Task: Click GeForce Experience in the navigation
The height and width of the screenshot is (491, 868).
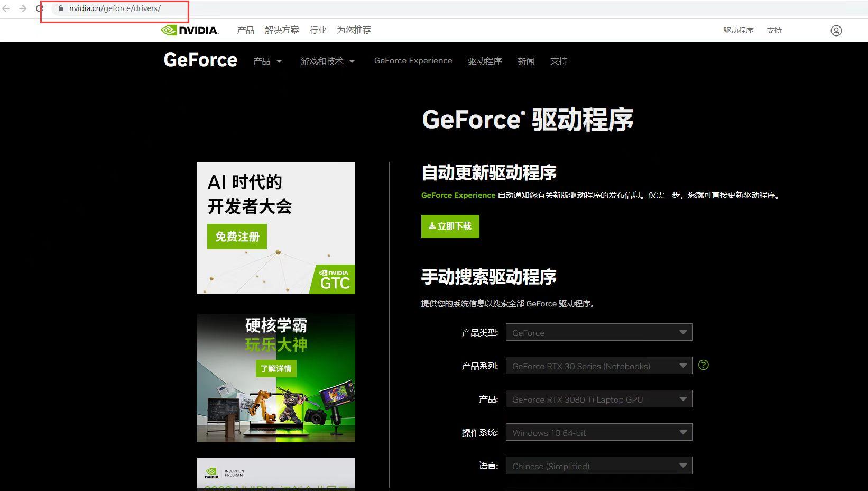Action: (413, 60)
